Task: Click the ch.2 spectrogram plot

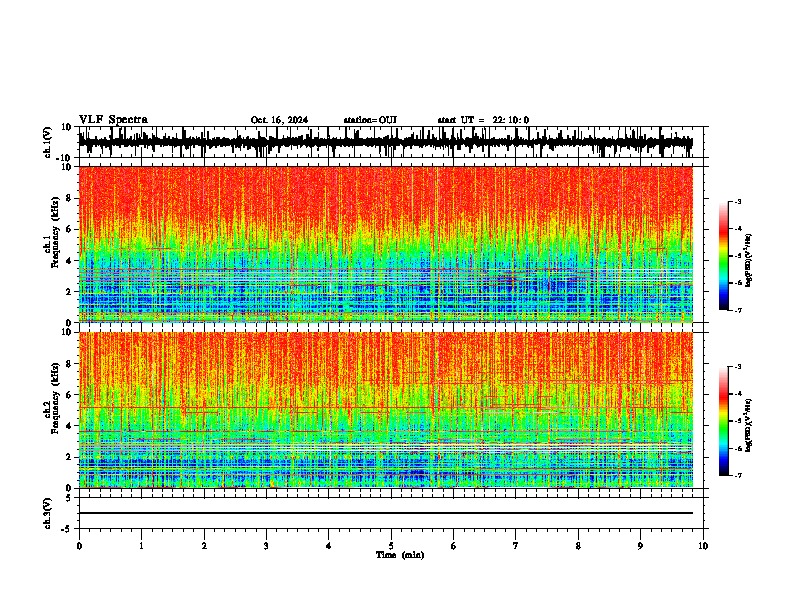Action: (x=386, y=410)
